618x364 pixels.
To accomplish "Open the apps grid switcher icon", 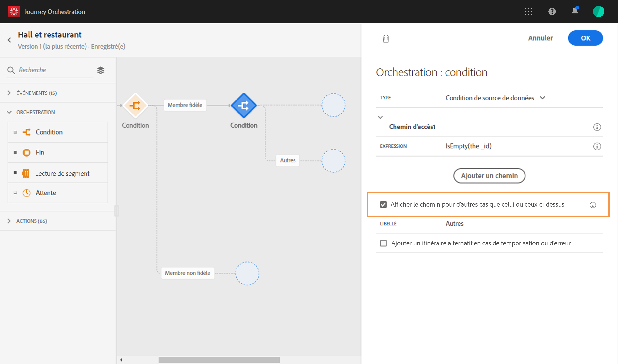I will [528, 12].
